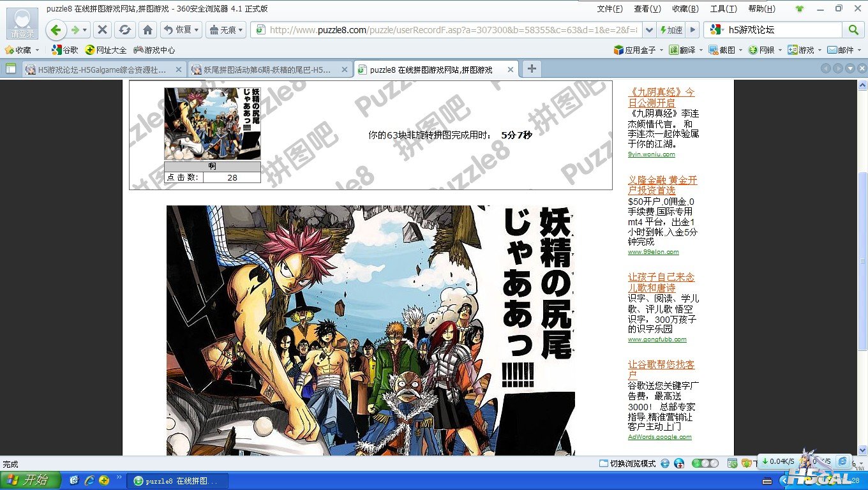
Task: Expand the 邮件 dropdown arrow
Action: click(x=859, y=50)
